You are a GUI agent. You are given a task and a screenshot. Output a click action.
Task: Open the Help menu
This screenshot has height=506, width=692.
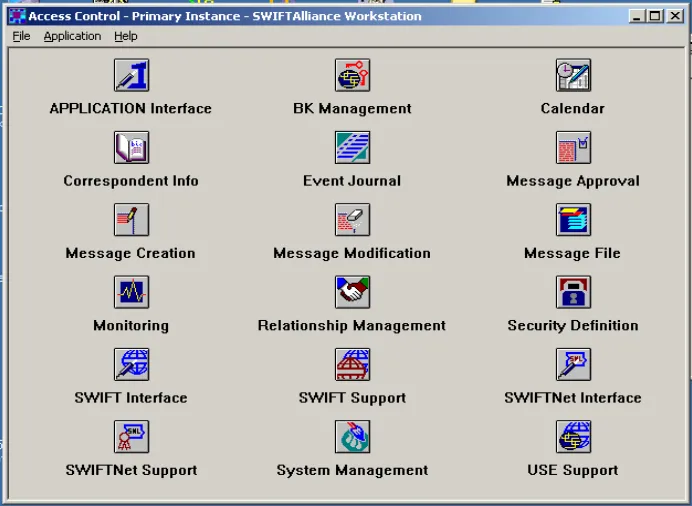tap(126, 36)
